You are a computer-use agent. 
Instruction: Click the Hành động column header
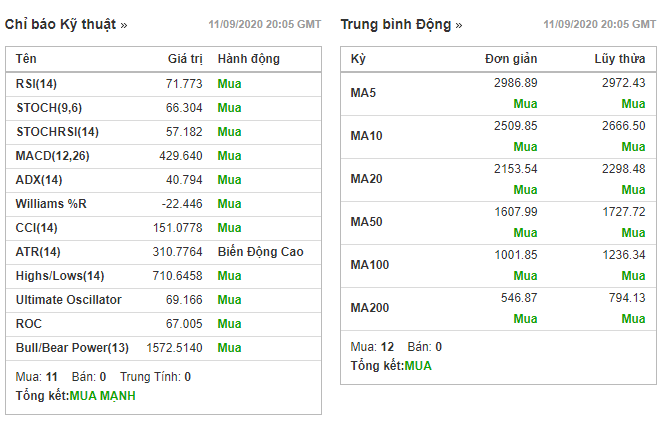[249, 60]
